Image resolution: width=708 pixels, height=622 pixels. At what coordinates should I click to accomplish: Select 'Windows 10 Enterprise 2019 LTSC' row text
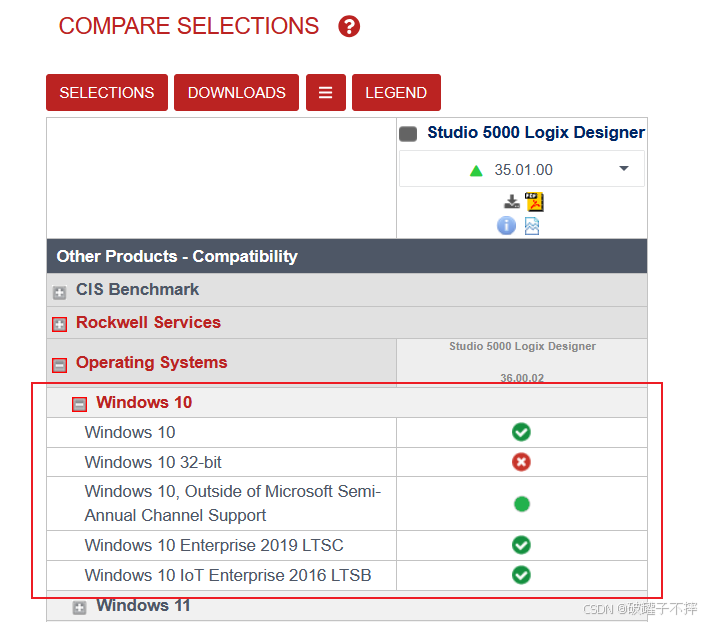(214, 545)
